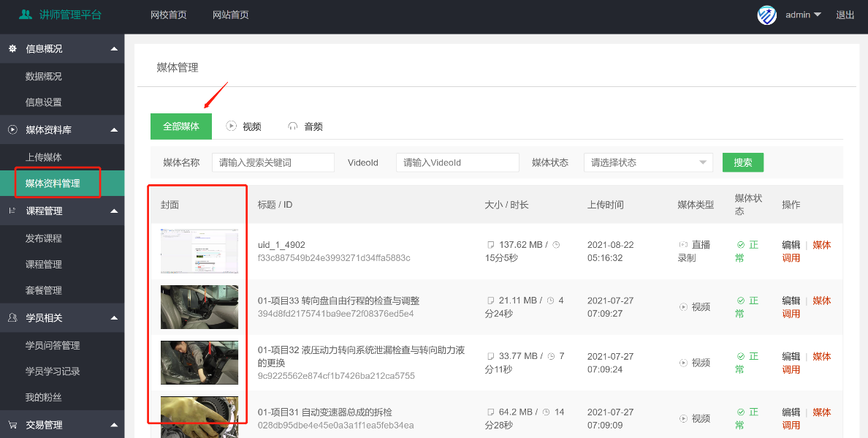868x438 pixels.
Task: Click the 直播录制 media type icon
Action: point(683,245)
